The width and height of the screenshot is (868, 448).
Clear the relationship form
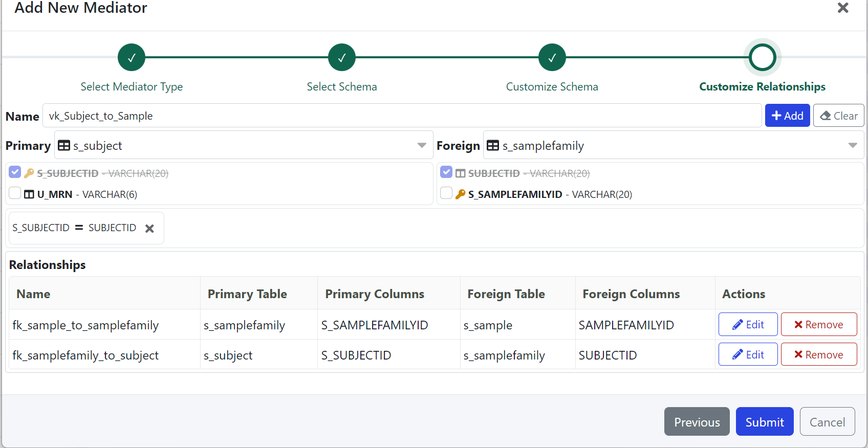(838, 116)
